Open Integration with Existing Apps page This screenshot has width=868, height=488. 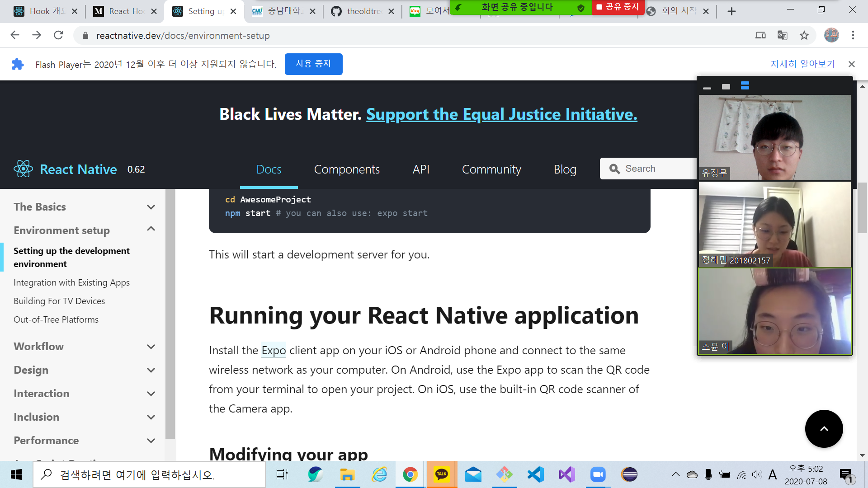click(71, 282)
